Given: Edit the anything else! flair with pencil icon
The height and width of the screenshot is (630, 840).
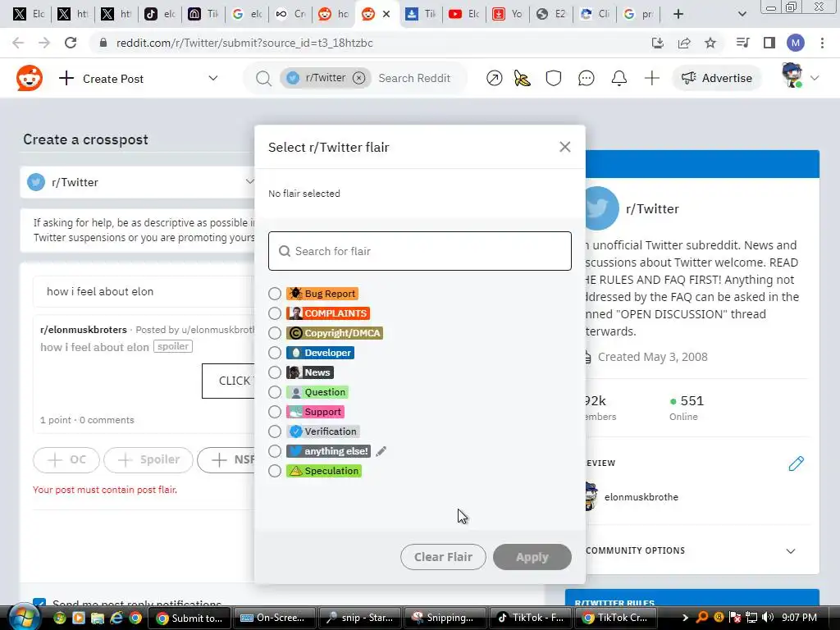Looking at the screenshot, I should [x=381, y=452].
